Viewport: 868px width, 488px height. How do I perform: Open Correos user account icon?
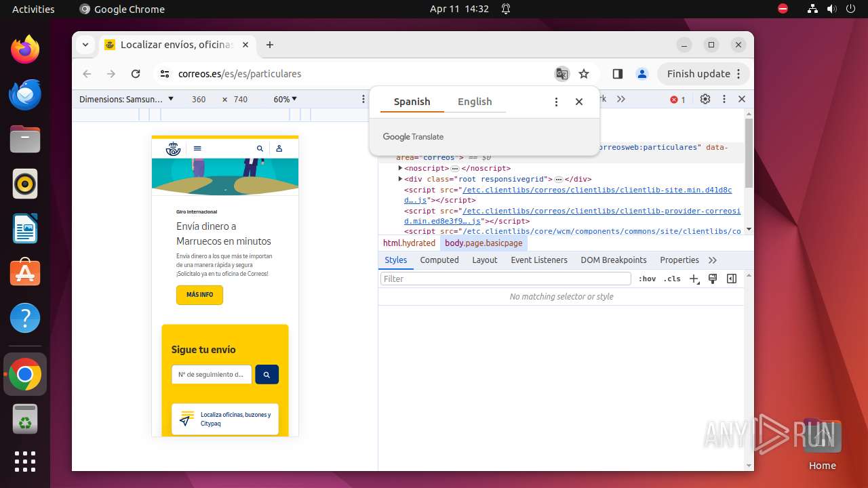(279, 148)
